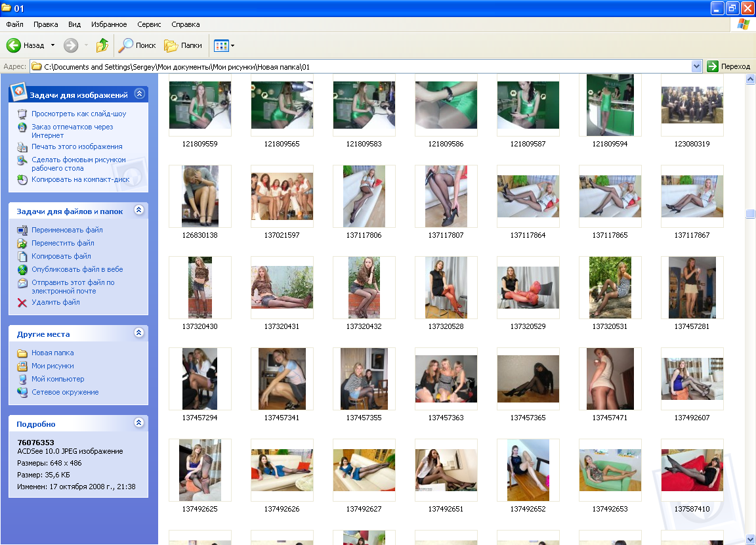The width and height of the screenshot is (756, 545).
Task: Click the Переместить файл icon
Action: pos(22,243)
